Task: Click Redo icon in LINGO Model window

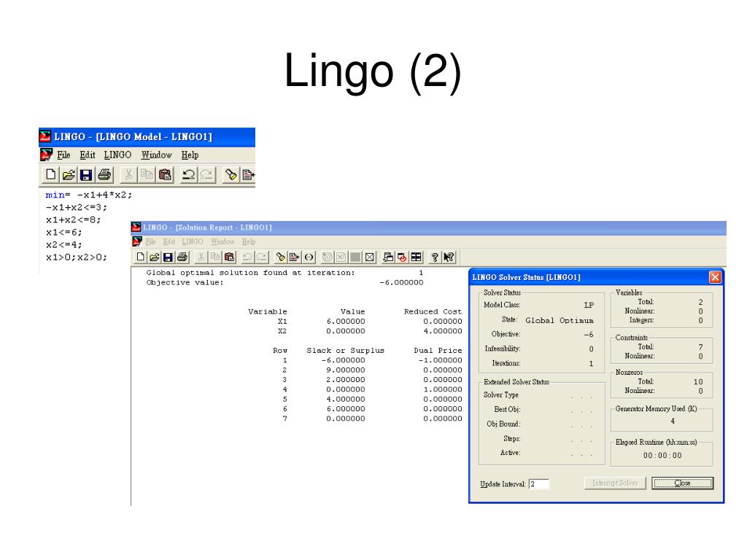Action: coord(206,175)
